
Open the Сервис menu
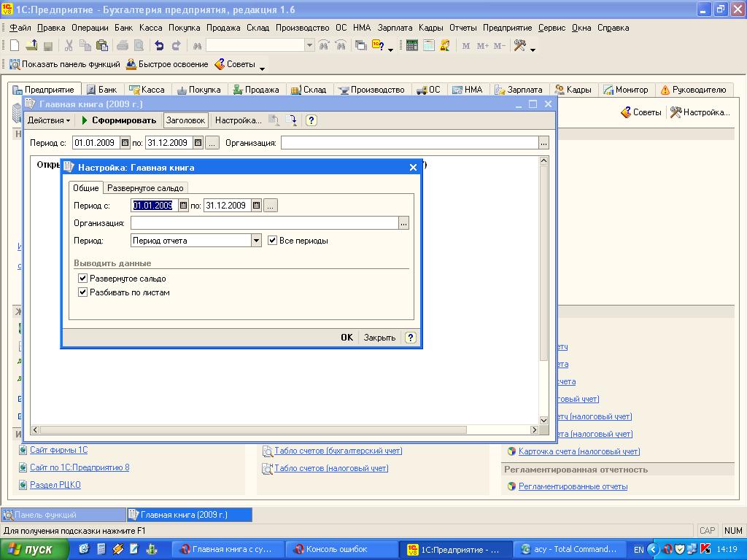(551, 28)
